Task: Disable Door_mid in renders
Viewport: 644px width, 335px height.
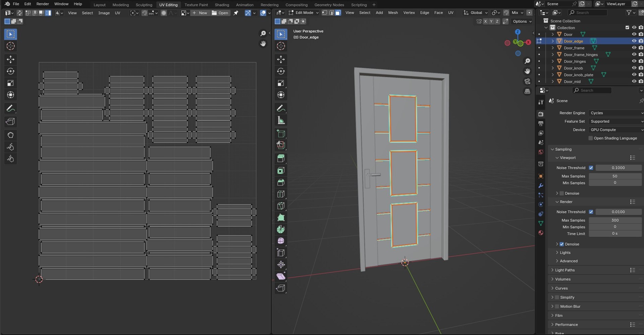Action: [641, 81]
